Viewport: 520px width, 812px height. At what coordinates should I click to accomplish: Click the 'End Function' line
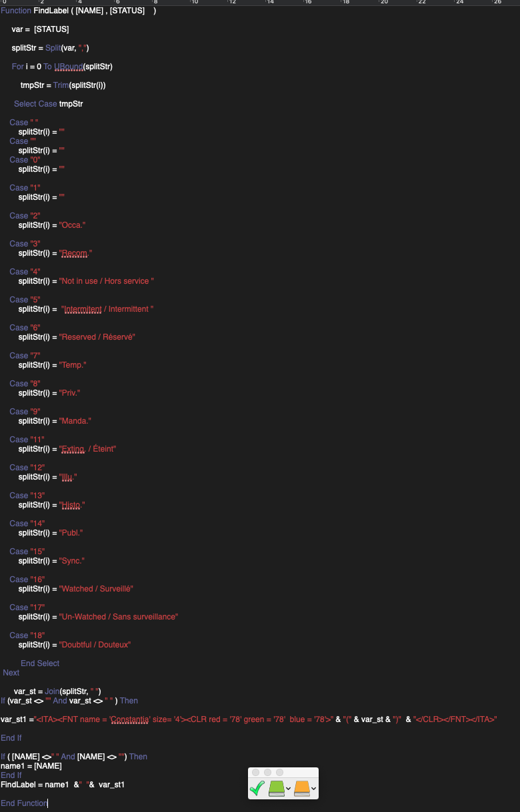coord(24,803)
